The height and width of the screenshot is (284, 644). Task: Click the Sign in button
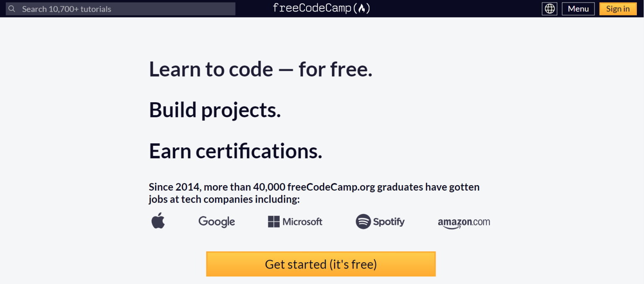tap(618, 8)
